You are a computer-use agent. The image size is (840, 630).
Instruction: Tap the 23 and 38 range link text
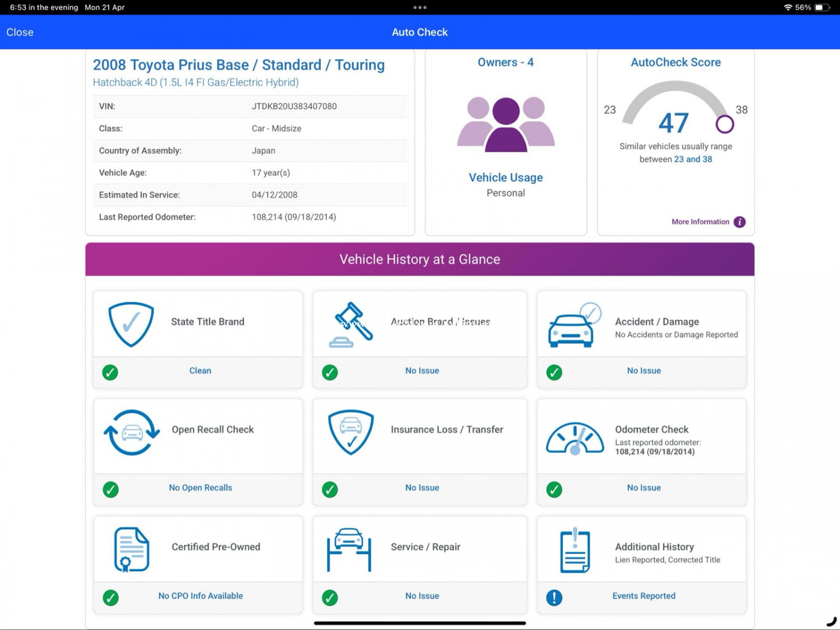pos(693,159)
